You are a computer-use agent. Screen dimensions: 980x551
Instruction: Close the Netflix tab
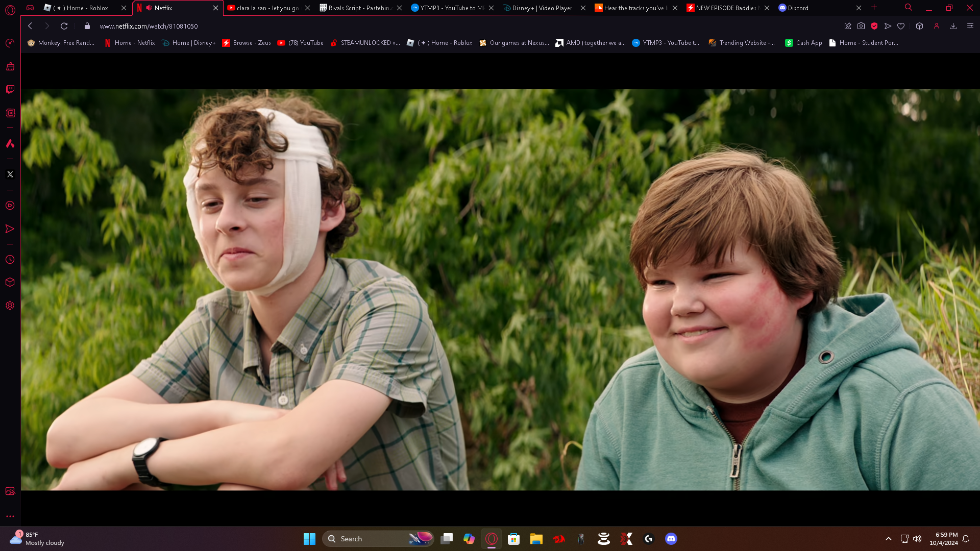point(215,8)
